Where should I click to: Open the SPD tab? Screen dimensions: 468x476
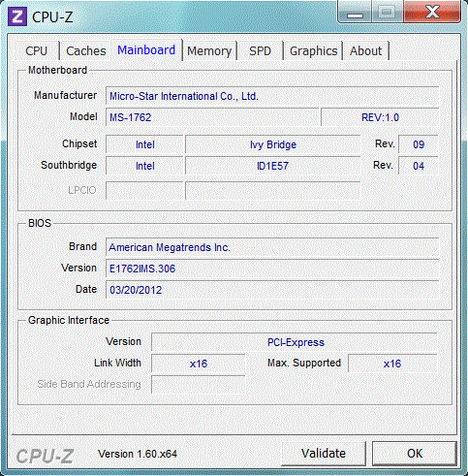tap(260, 51)
